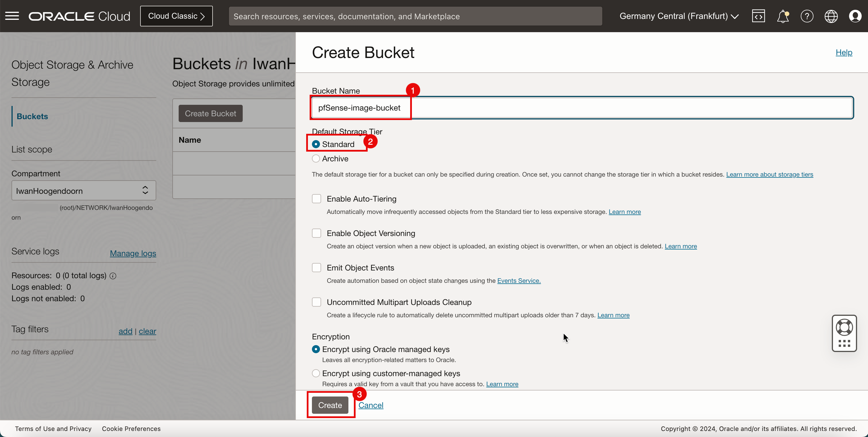Click the lifebuoy support widget icon

(x=844, y=327)
